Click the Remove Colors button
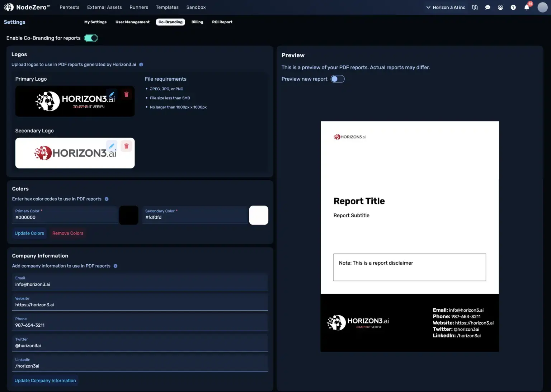This screenshot has height=392, width=551. (68, 233)
